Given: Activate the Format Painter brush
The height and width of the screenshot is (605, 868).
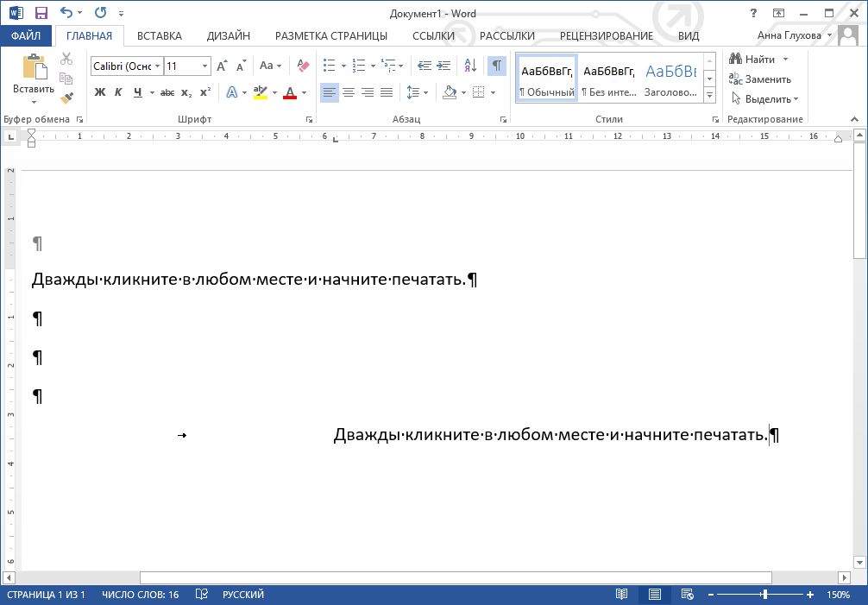Looking at the screenshot, I should [66, 98].
